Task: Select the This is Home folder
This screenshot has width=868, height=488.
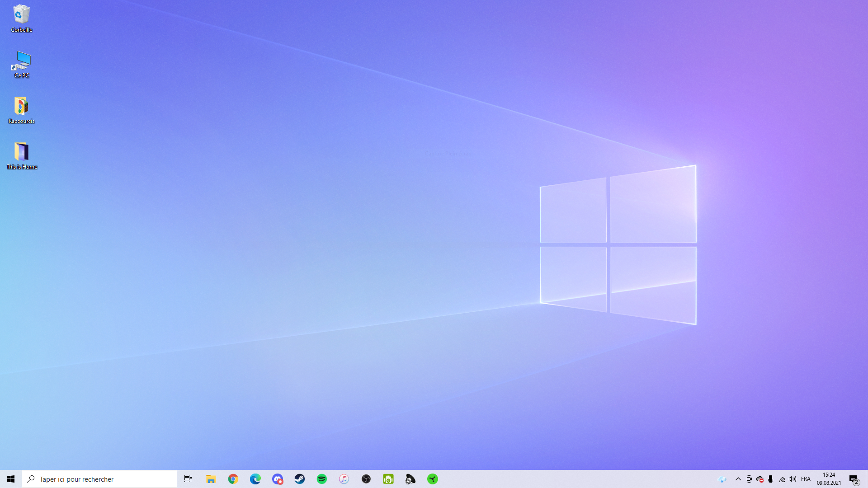Action: (22, 156)
